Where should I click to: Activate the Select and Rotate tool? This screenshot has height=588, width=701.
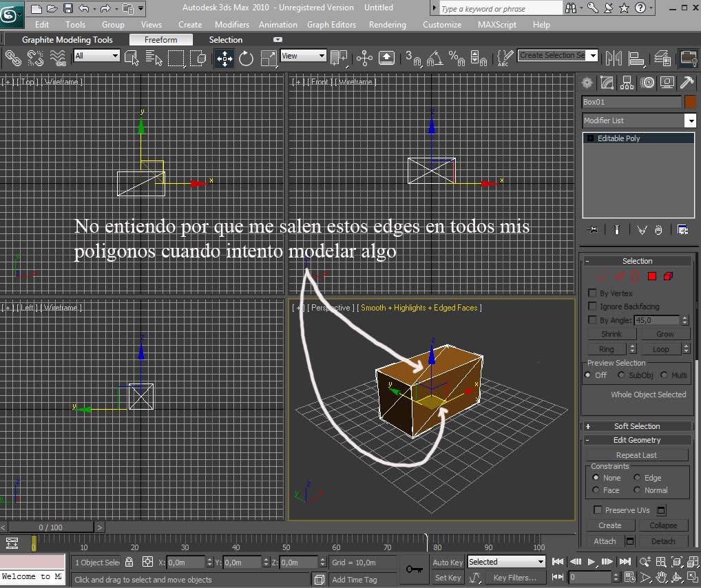[246, 59]
